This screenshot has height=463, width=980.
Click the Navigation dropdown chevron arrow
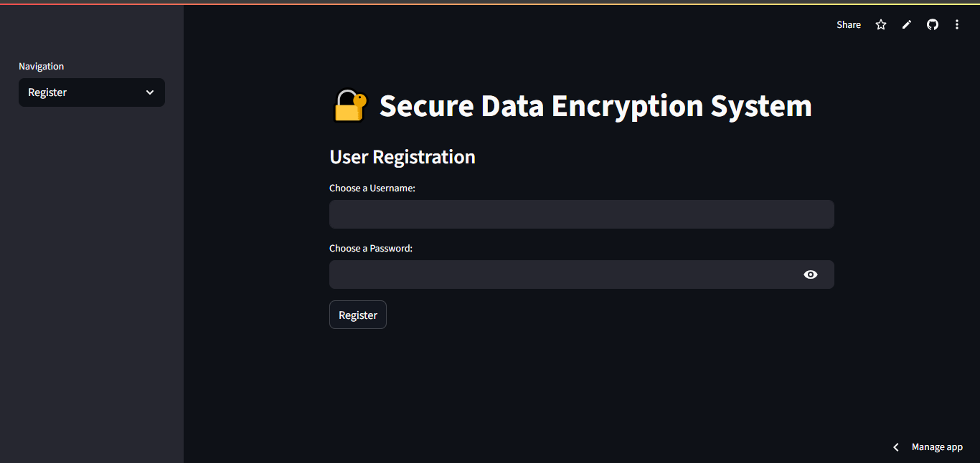[x=150, y=92]
